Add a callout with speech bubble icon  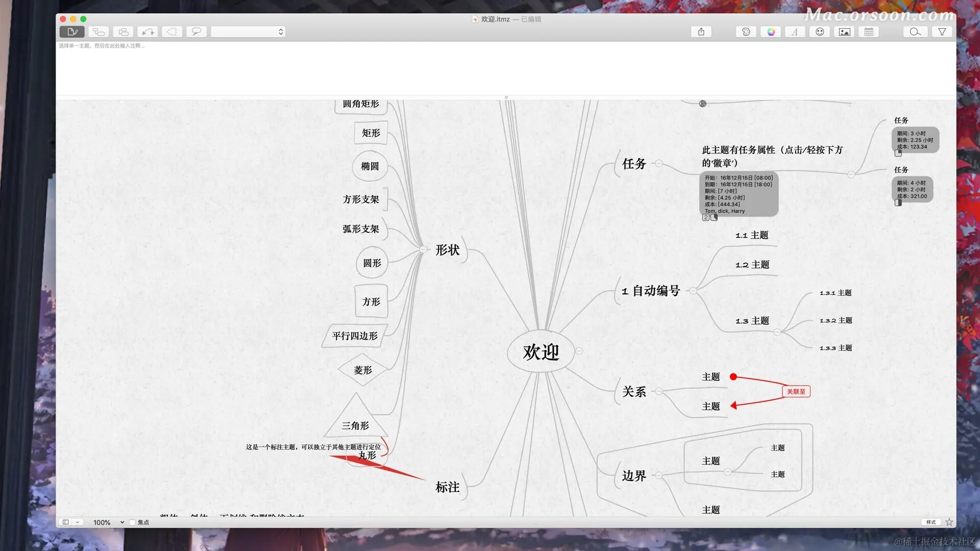pyautogui.click(x=196, y=32)
